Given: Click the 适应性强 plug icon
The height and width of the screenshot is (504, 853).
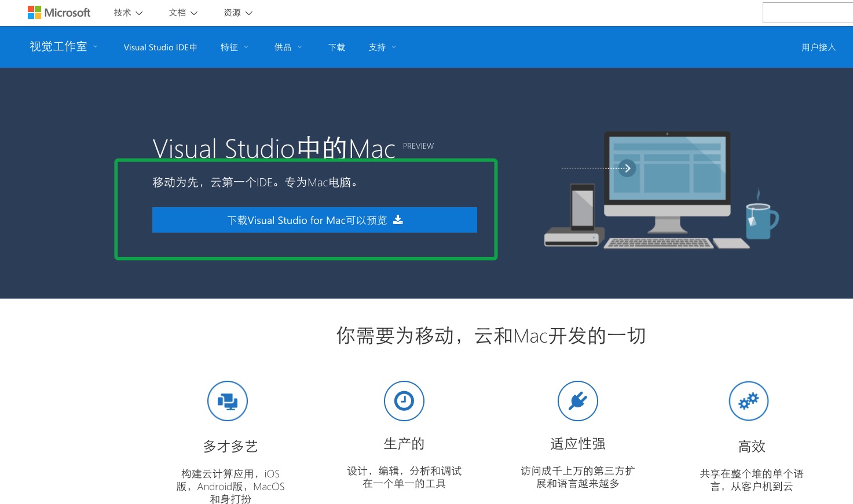Looking at the screenshot, I should pyautogui.click(x=578, y=400).
